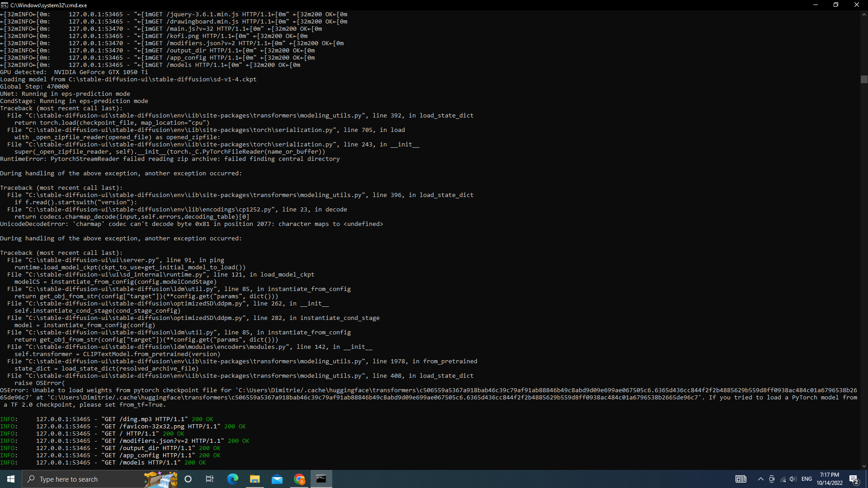Viewport: 868px width, 488px height.
Task: Open the Mail app on the taskbar
Action: click(277, 479)
